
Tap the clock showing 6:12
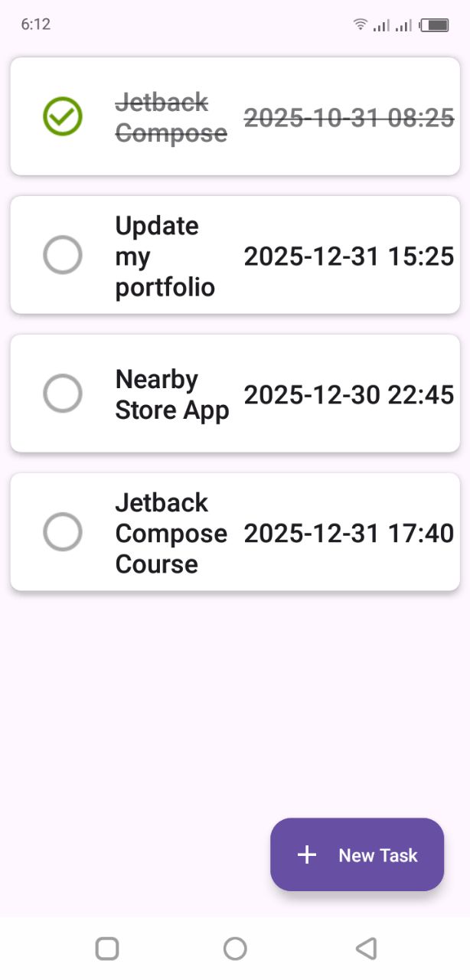pyautogui.click(x=37, y=24)
